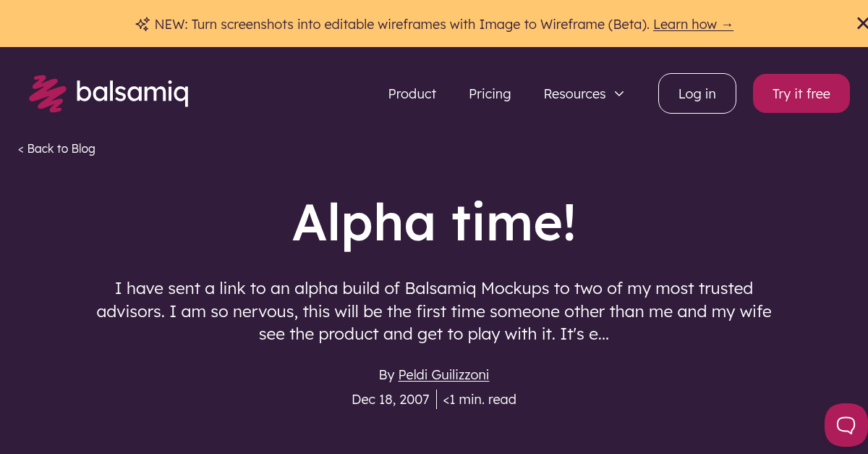The image size is (868, 454).
Task: Open the Product page
Action: (x=412, y=93)
